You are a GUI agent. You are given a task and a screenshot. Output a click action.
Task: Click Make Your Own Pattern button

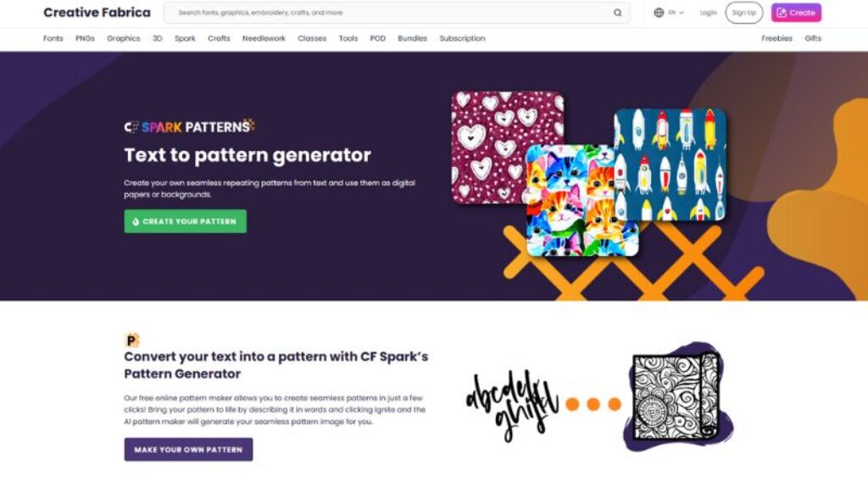point(188,449)
